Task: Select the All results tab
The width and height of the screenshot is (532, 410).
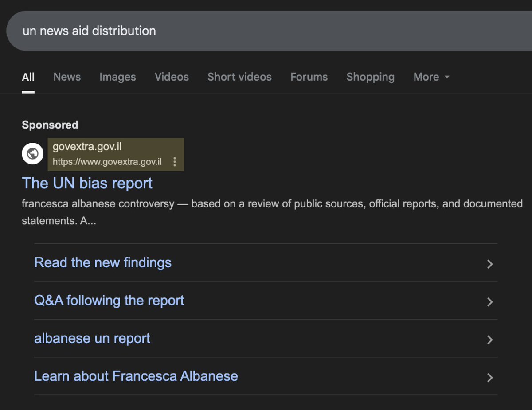Action: coord(28,77)
